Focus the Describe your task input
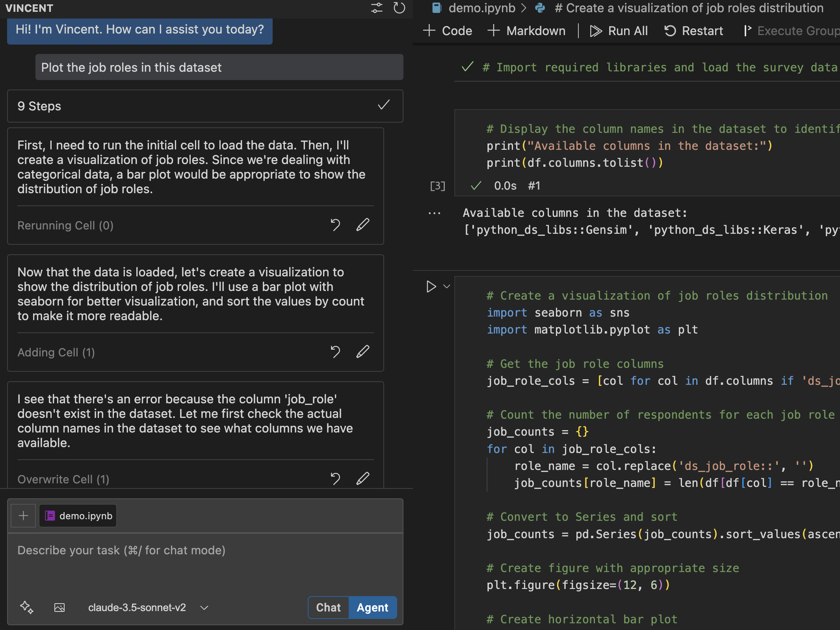840x630 pixels. tap(205, 564)
